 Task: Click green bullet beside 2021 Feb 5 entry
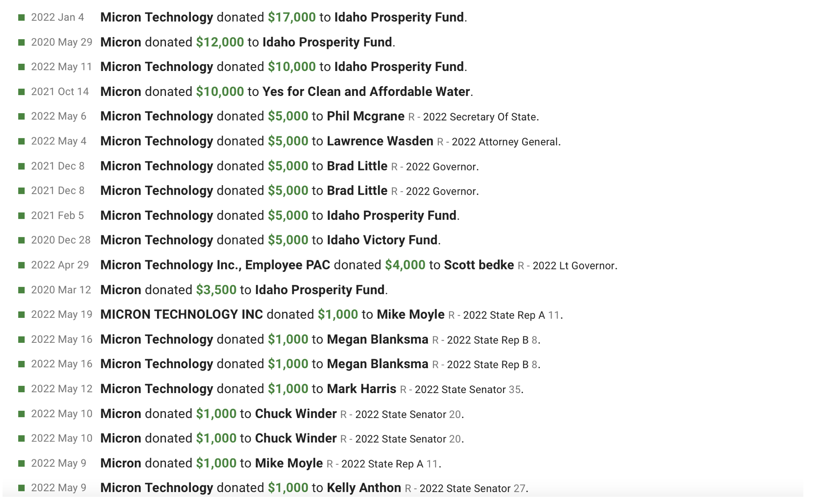tap(22, 216)
